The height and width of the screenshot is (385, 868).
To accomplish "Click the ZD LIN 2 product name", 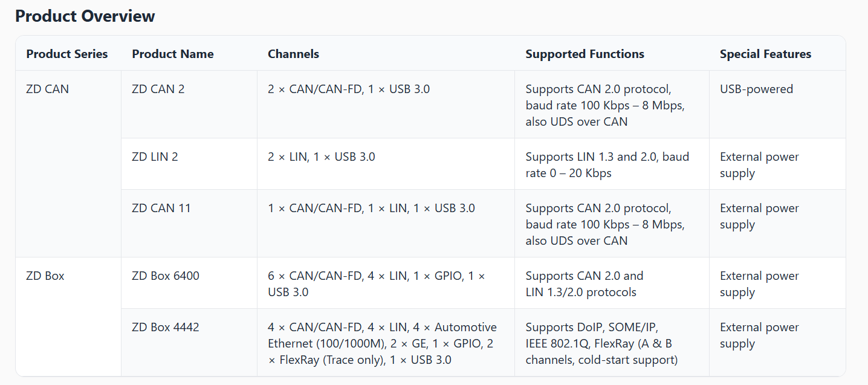I will point(155,157).
